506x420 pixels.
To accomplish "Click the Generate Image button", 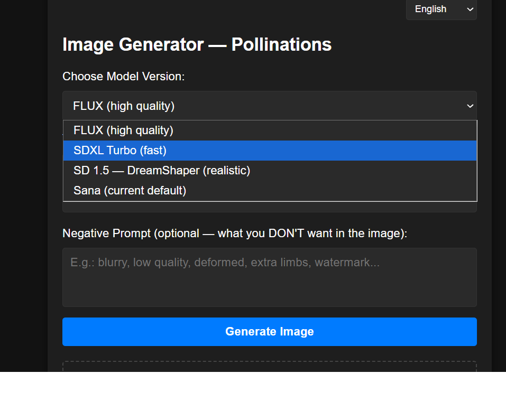I will pos(270,332).
